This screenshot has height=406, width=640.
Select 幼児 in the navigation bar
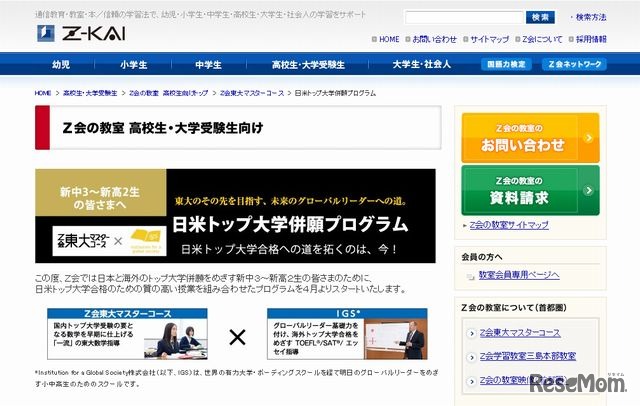[x=61, y=64]
